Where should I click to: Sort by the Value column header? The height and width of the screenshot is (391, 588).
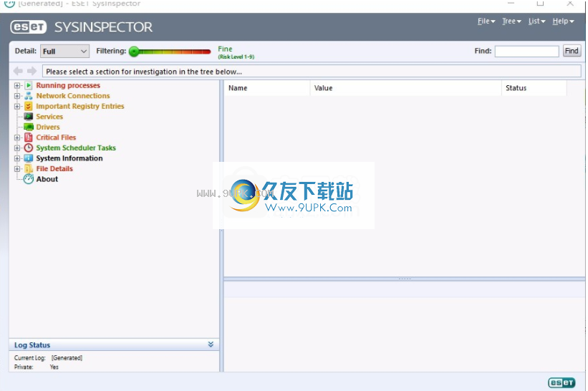point(406,88)
